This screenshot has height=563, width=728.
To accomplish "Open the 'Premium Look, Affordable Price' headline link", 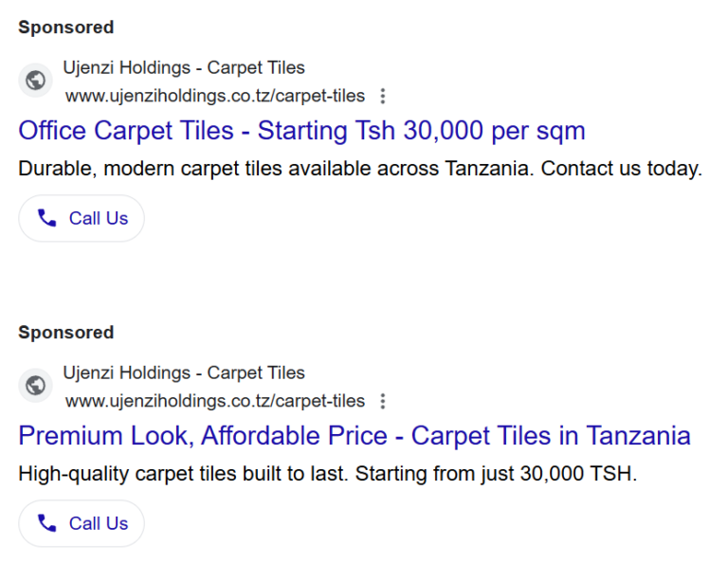I will [x=354, y=436].
